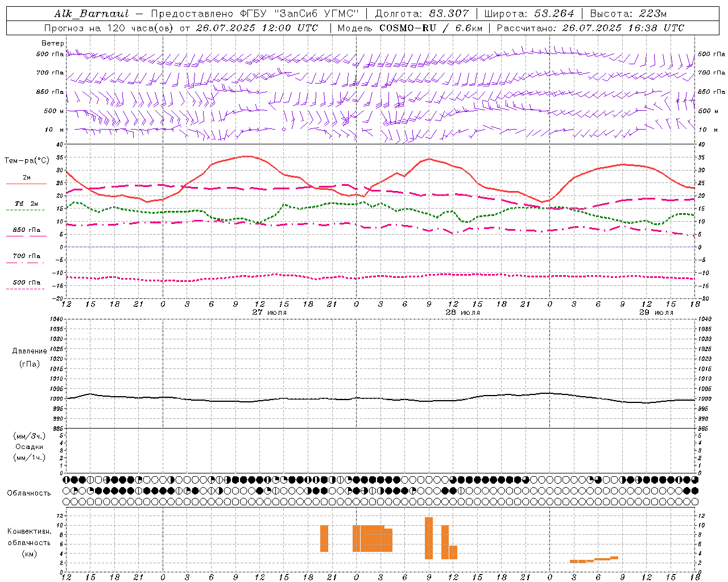This screenshot has height=582, width=728.
Task: Click the '(мм/1ч.)' precipitation unit label
Action: point(30,458)
